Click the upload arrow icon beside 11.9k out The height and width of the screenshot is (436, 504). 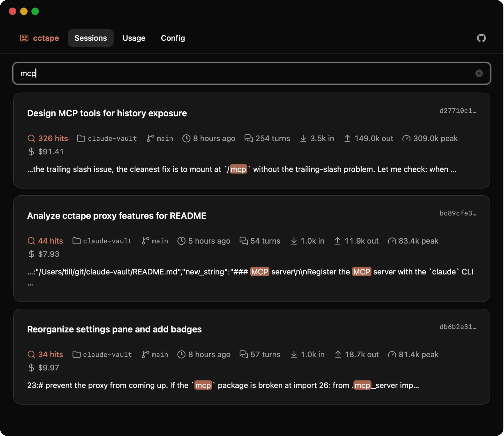(337, 241)
